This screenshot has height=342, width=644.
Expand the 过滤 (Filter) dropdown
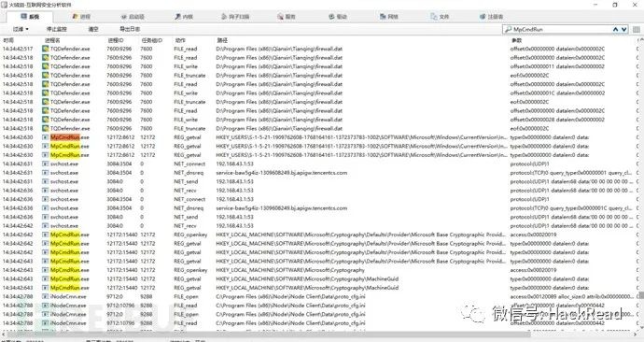[x=21, y=29]
